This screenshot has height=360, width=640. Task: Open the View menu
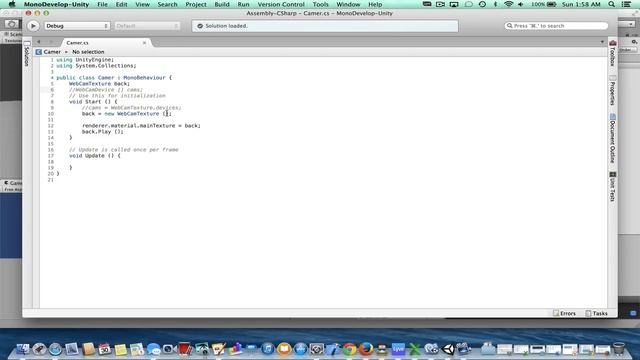[x=142, y=4]
